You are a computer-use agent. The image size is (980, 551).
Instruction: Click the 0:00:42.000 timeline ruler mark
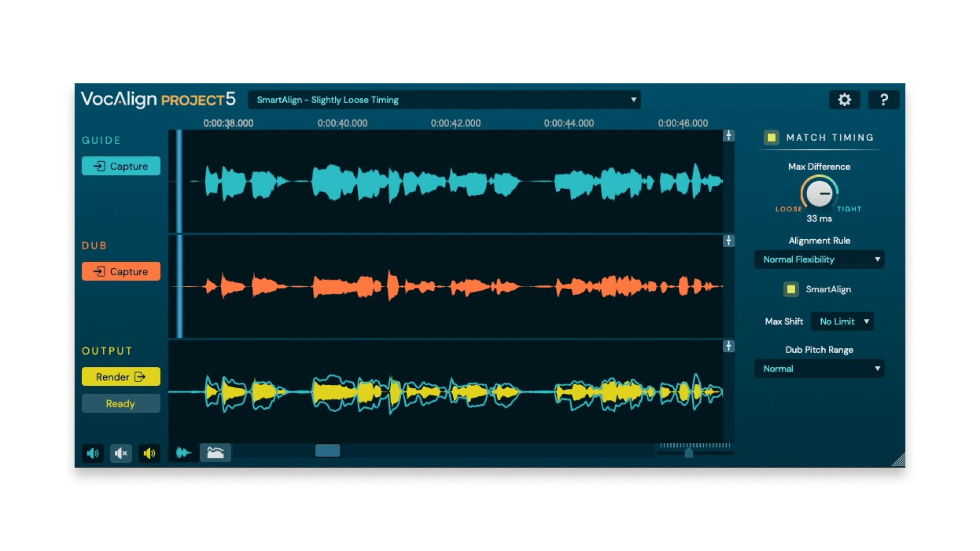click(455, 123)
